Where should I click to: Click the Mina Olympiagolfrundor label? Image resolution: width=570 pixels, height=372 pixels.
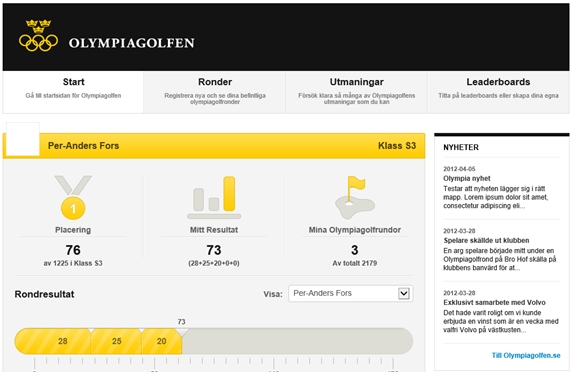tap(355, 230)
